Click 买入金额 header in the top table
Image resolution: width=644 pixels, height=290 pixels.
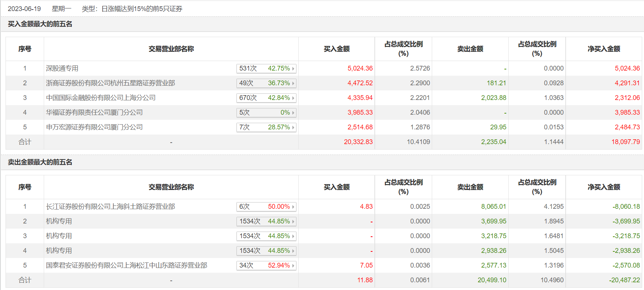(x=337, y=49)
